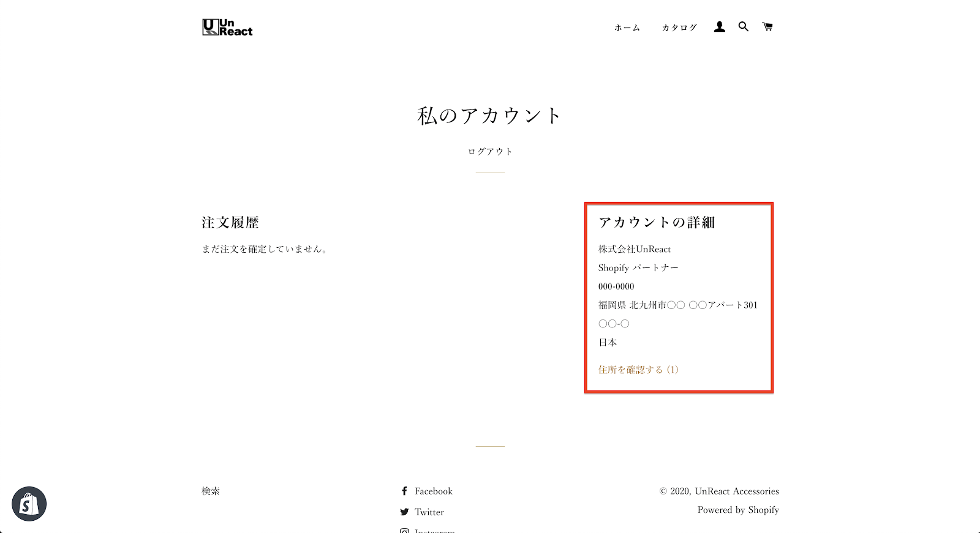Click the Instagram camera icon in footer
This screenshot has height=533, width=980.
(404, 531)
